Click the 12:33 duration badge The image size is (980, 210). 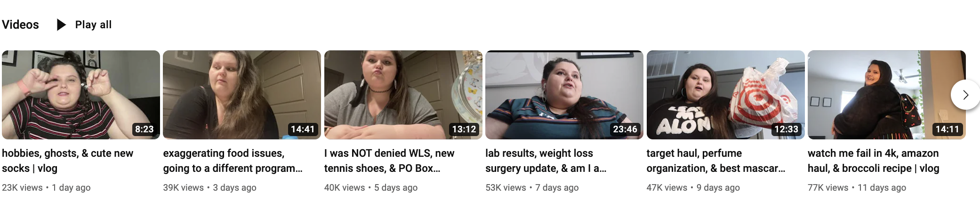pos(786,129)
